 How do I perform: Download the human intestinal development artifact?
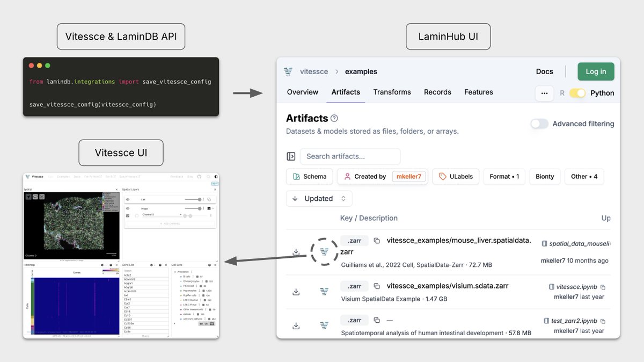[296, 325]
